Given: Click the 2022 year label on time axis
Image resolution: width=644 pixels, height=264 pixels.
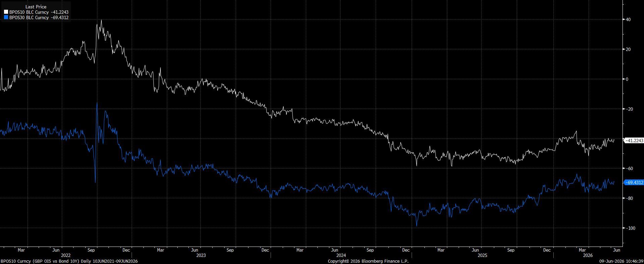Looking at the screenshot, I should click(x=66, y=255).
